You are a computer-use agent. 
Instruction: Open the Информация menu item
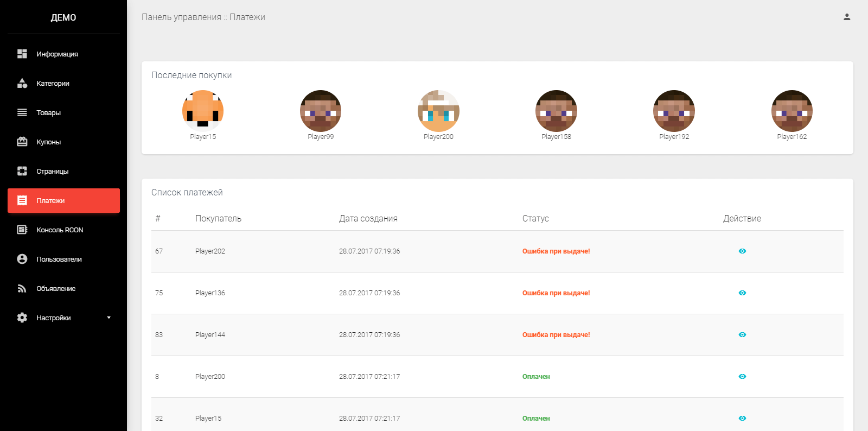coord(63,54)
